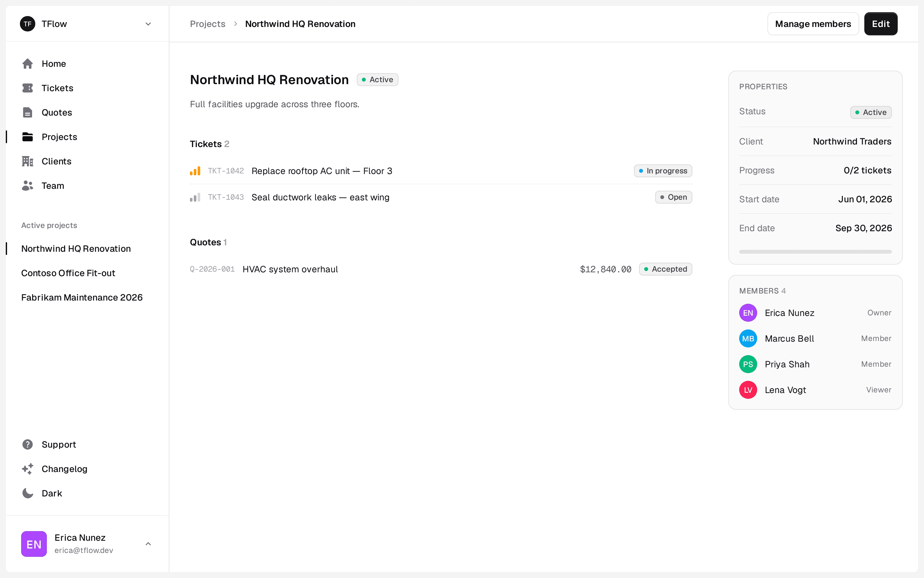Click TKT-1042 ticket ID
The width and height of the screenshot is (924, 578).
(x=226, y=171)
